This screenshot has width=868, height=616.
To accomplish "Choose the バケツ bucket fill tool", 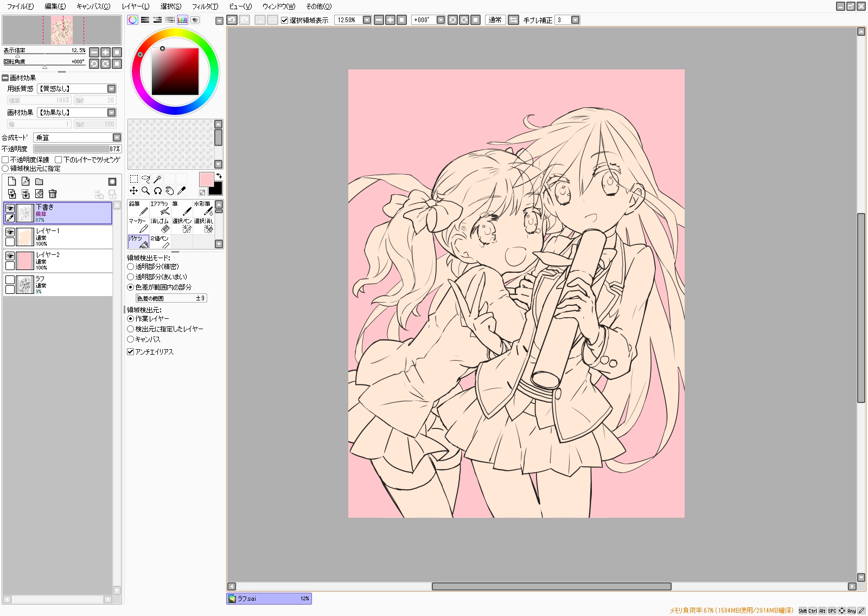I will click(x=138, y=242).
